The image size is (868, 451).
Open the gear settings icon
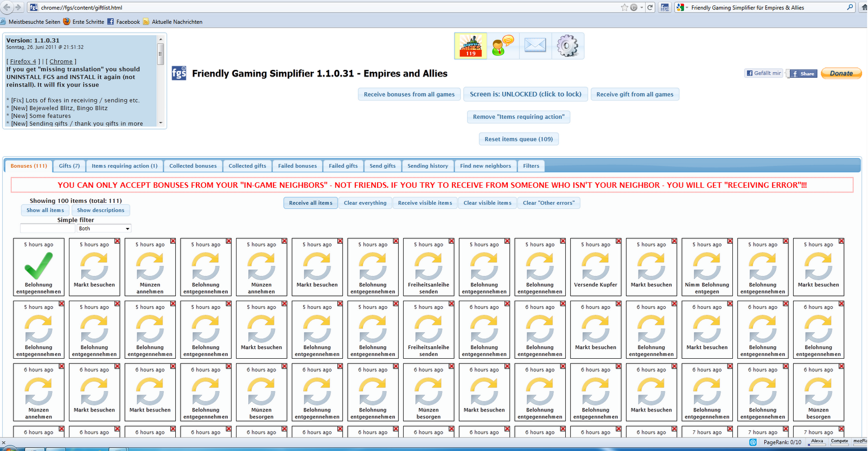567,46
